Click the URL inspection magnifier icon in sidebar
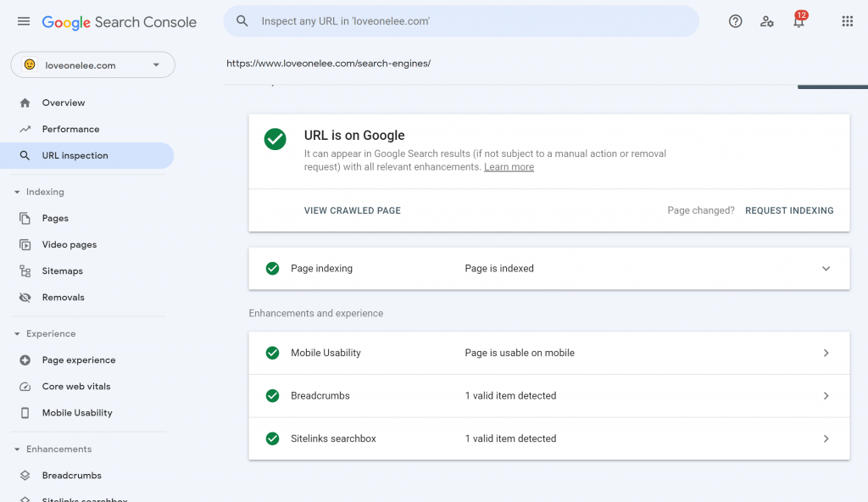 pyautogui.click(x=25, y=156)
